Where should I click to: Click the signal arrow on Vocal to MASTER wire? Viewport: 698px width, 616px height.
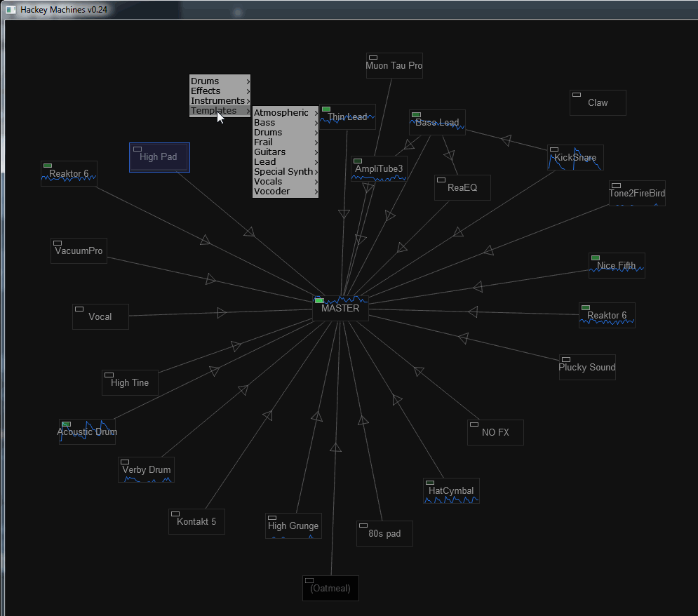221,313
